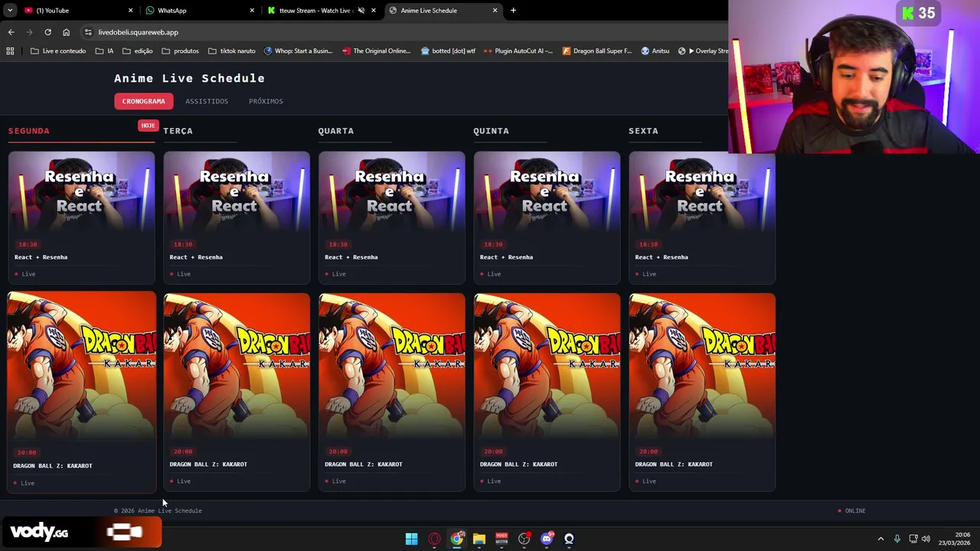This screenshot has width=980, height=551.
Task: Click the microphone tray icon
Action: (897, 539)
